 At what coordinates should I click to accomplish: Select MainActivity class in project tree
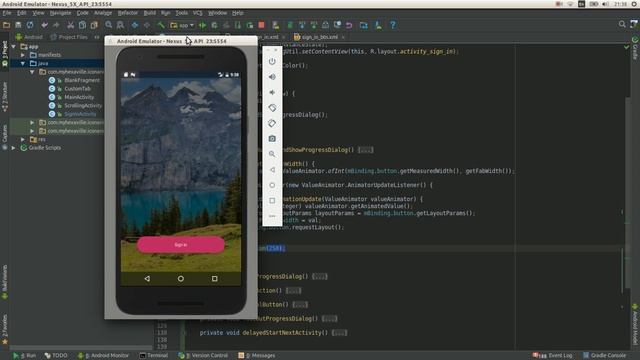pos(79,97)
